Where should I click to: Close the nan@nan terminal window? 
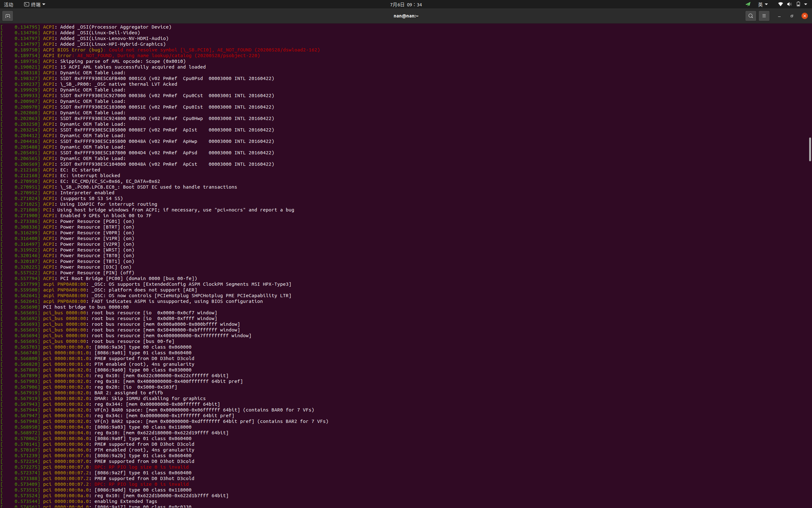pyautogui.click(x=805, y=16)
